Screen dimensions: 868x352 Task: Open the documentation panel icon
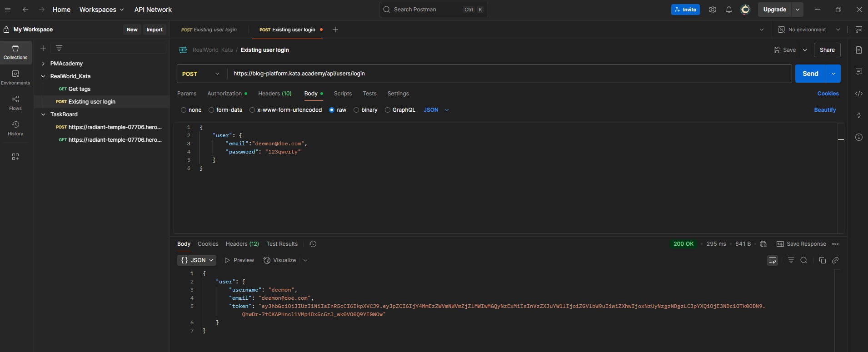859,50
